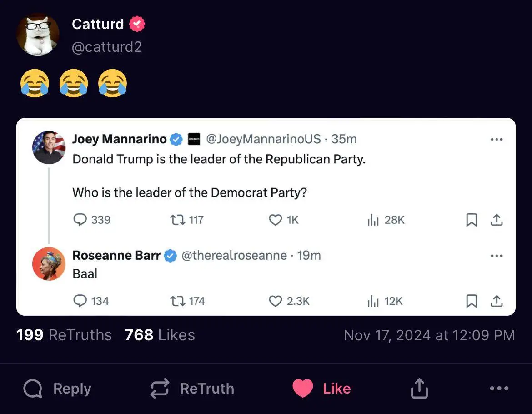
Task: Click the retweet icon showing 174
Action: [x=176, y=301]
